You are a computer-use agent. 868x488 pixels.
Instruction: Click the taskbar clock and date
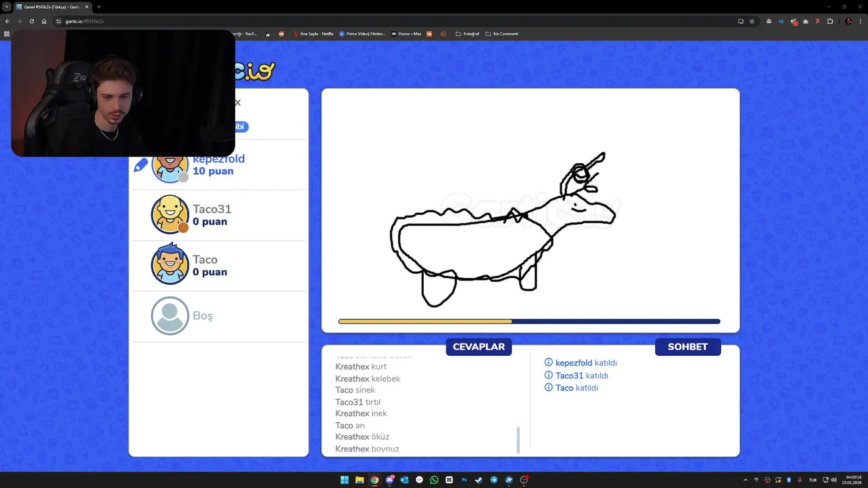pyautogui.click(x=851, y=480)
